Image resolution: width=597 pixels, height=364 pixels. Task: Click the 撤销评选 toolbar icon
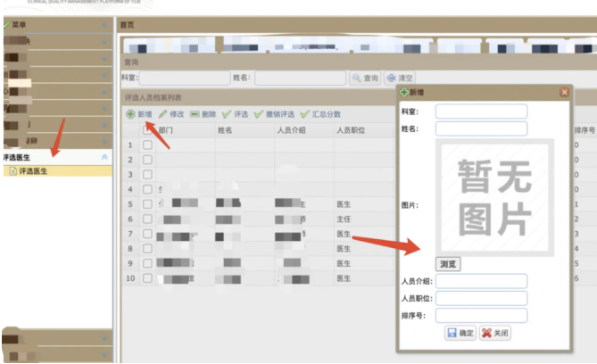[x=259, y=114]
